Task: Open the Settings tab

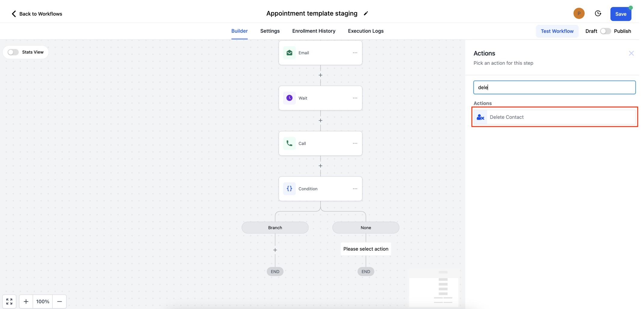Action: pos(270,31)
